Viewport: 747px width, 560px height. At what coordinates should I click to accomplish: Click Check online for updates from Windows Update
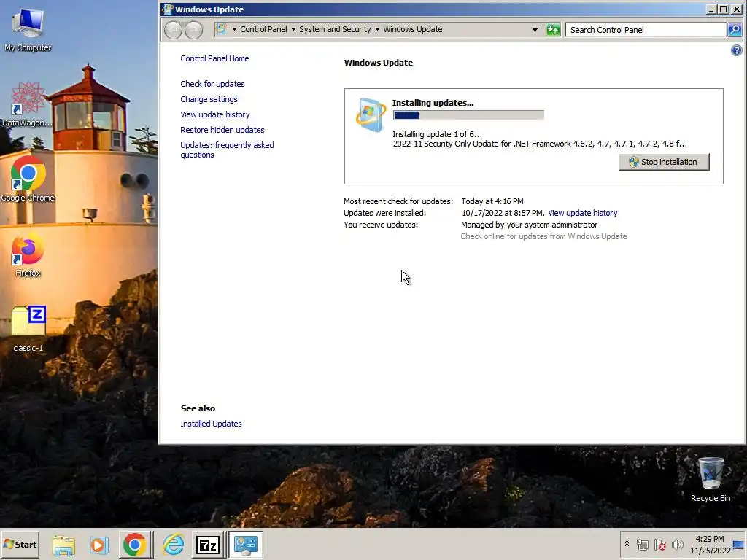pyautogui.click(x=543, y=236)
